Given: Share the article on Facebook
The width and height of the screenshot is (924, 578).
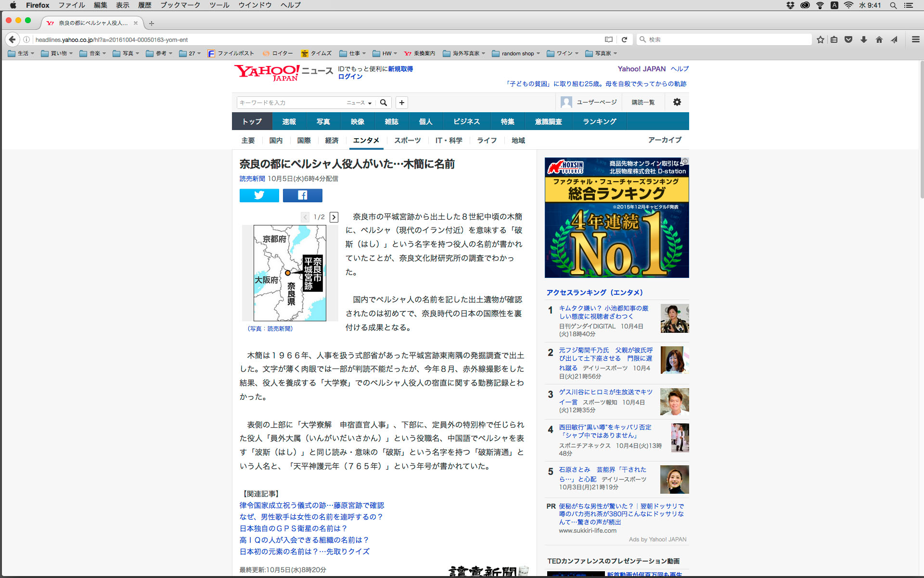Looking at the screenshot, I should coord(302,195).
